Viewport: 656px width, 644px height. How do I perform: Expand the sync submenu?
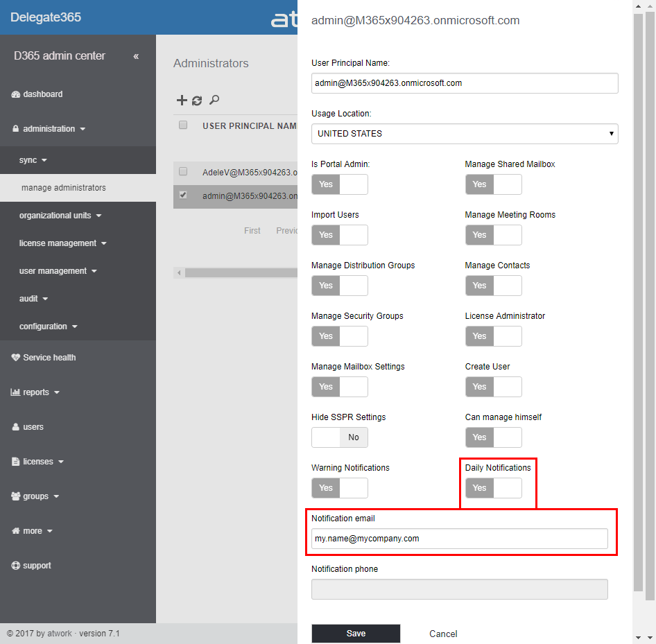pos(33,160)
